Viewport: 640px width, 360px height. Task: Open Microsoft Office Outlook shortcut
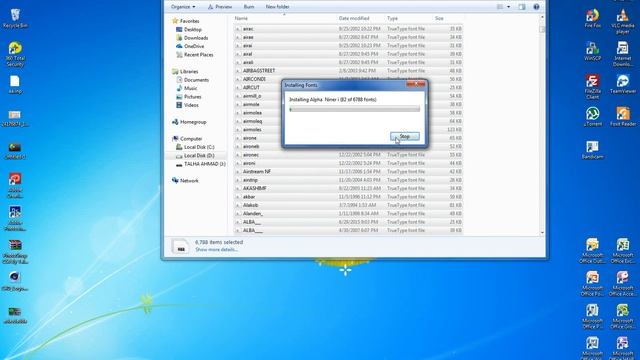tap(592, 251)
